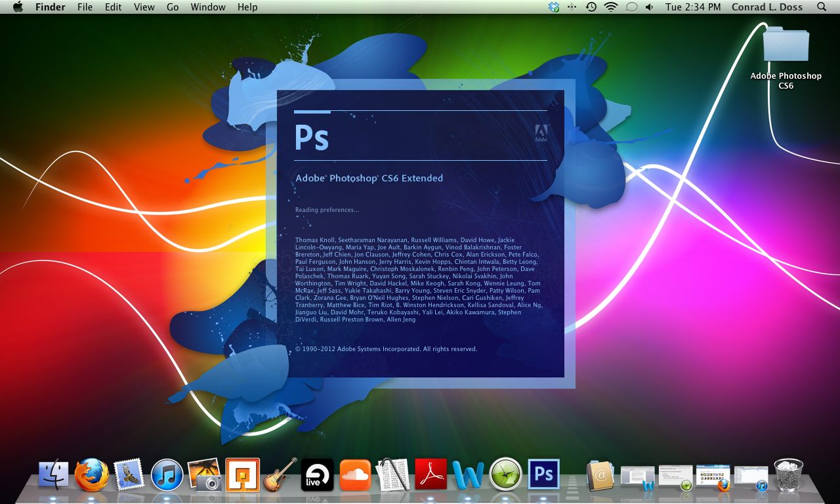The width and height of the screenshot is (840, 504).
Task: Open the Help menu
Action: coord(247,7)
